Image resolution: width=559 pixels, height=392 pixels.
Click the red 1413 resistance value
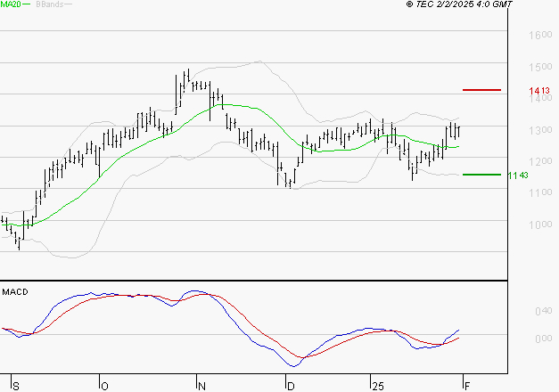[539, 91]
